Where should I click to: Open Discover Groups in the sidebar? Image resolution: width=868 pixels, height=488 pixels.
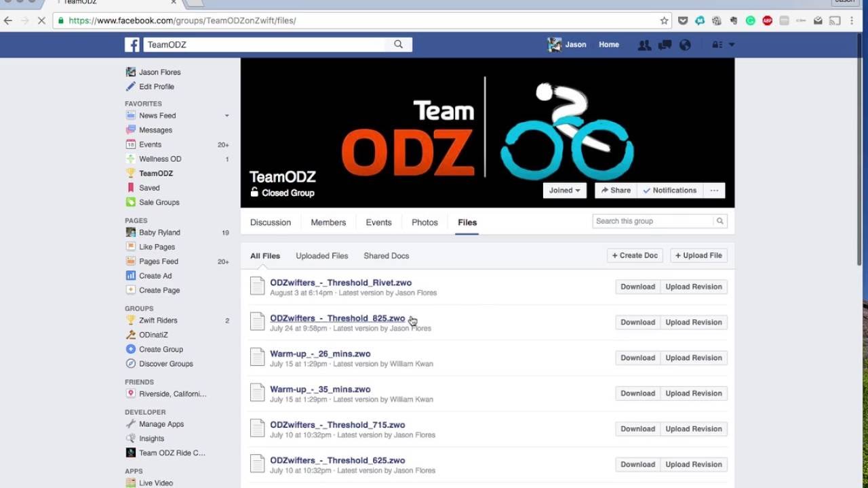click(159, 364)
